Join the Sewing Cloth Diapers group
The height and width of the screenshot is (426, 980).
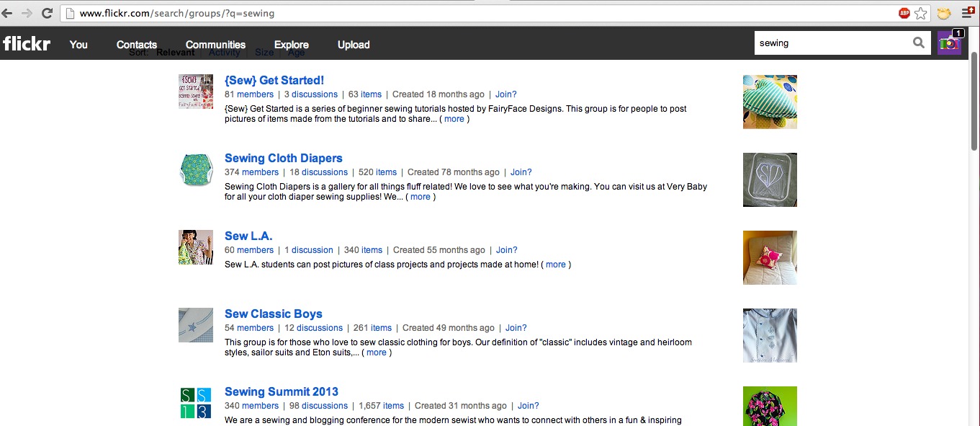521,172
